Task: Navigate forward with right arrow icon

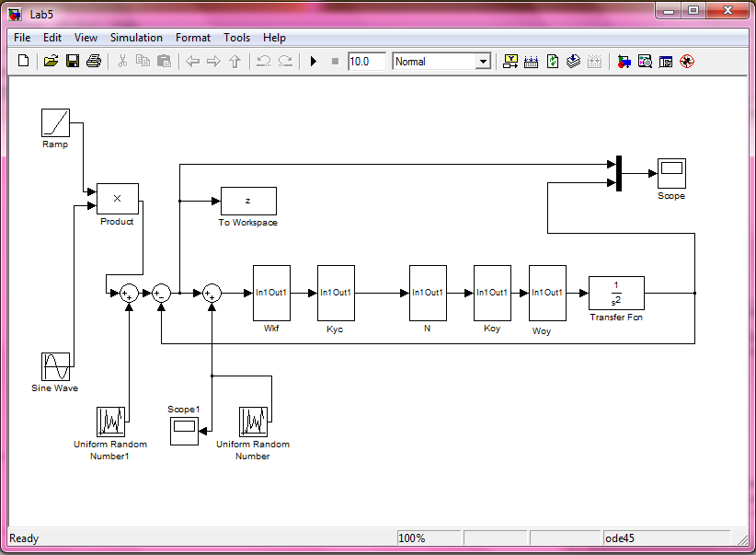Action: tap(213, 62)
